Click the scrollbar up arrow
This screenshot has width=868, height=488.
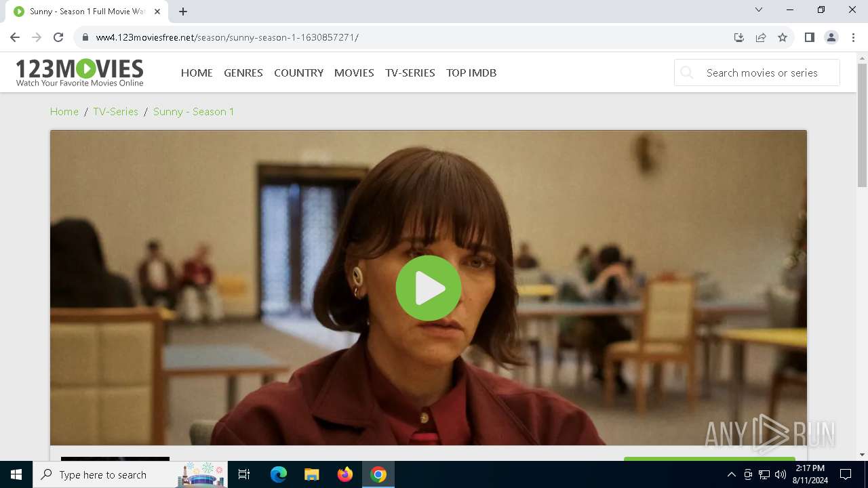coord(862,58)
